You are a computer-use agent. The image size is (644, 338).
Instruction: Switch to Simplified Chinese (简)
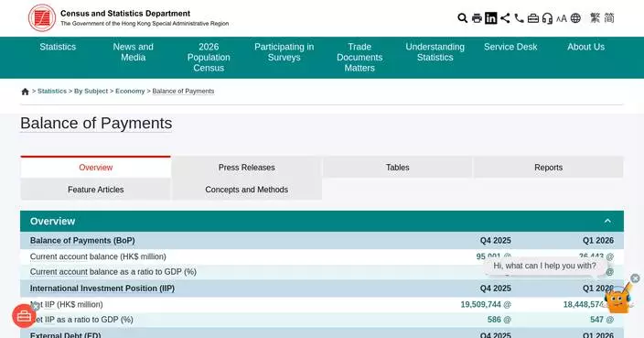(609, 18)
